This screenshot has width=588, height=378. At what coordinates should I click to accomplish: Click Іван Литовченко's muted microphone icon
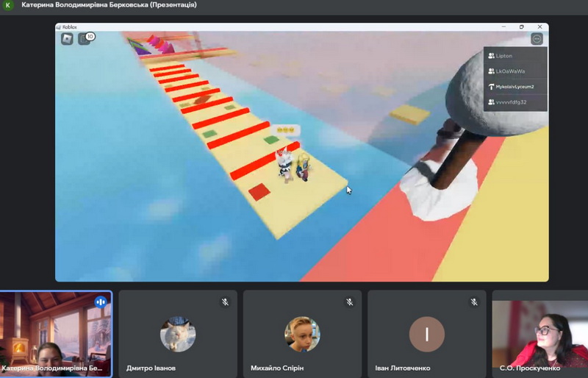point(474,302)
